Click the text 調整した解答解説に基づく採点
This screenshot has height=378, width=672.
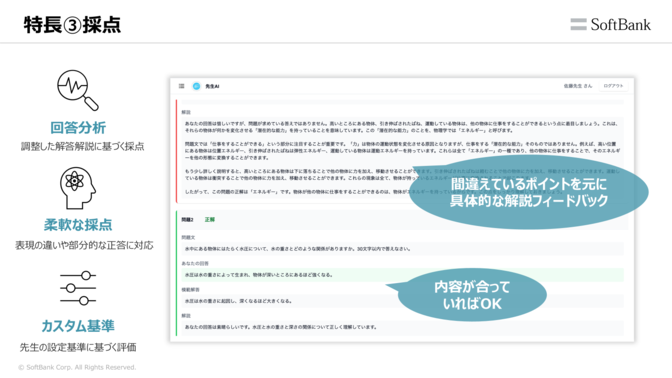[83, 147]
